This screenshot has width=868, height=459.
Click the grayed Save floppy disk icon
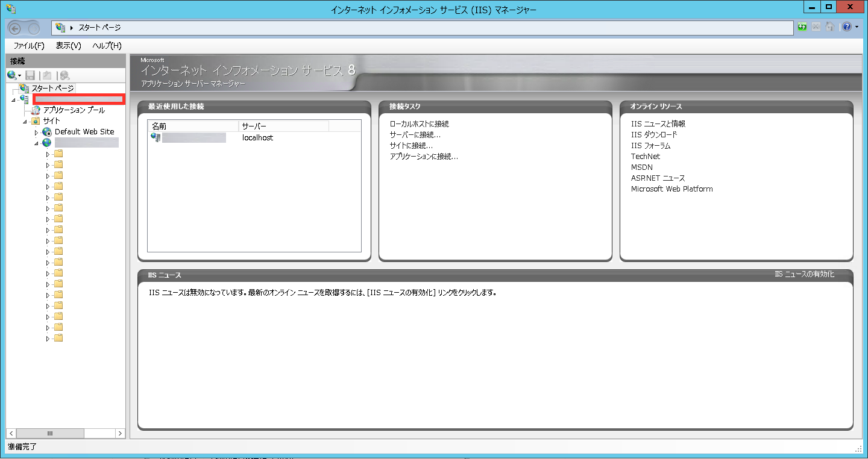click(30, 75)
